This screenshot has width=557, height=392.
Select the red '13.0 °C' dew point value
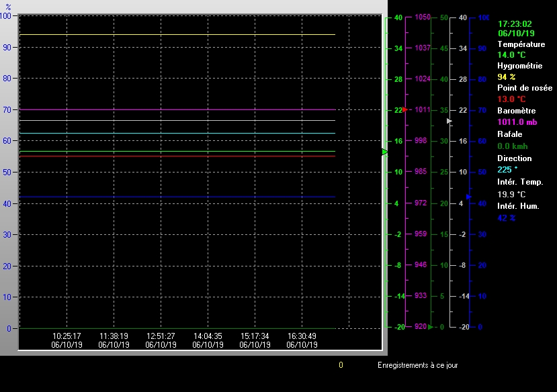511,99
